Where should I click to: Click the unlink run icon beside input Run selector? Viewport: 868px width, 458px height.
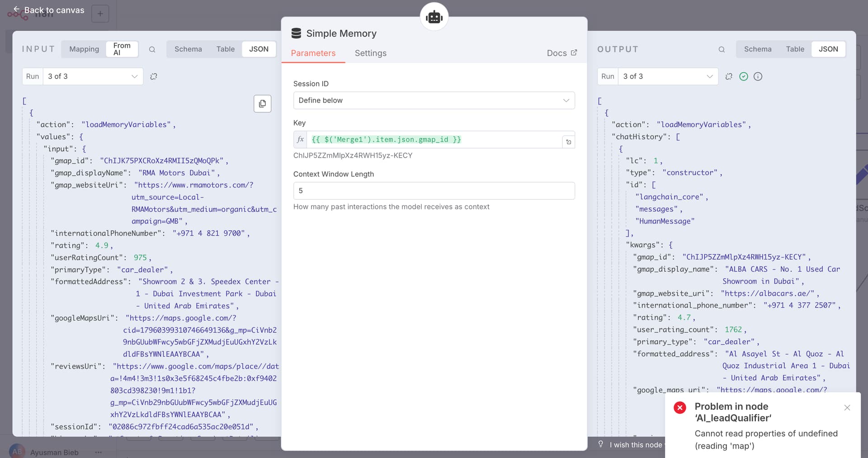pyautogui.click(x=153, y=76)
